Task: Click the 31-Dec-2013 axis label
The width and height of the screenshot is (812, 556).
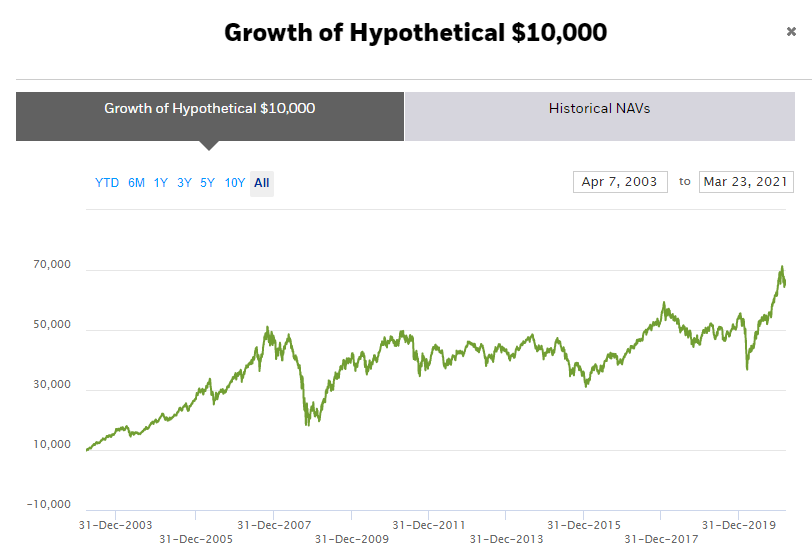Action: click(506, 539)
